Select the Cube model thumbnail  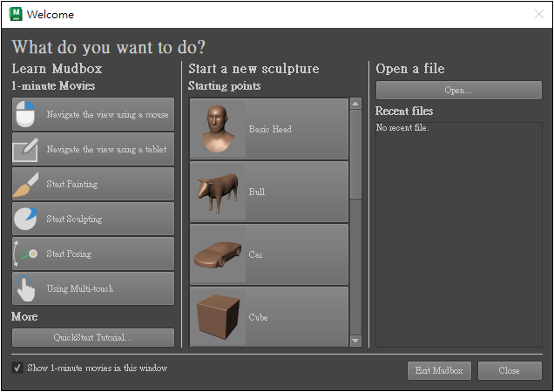point(218,317)
